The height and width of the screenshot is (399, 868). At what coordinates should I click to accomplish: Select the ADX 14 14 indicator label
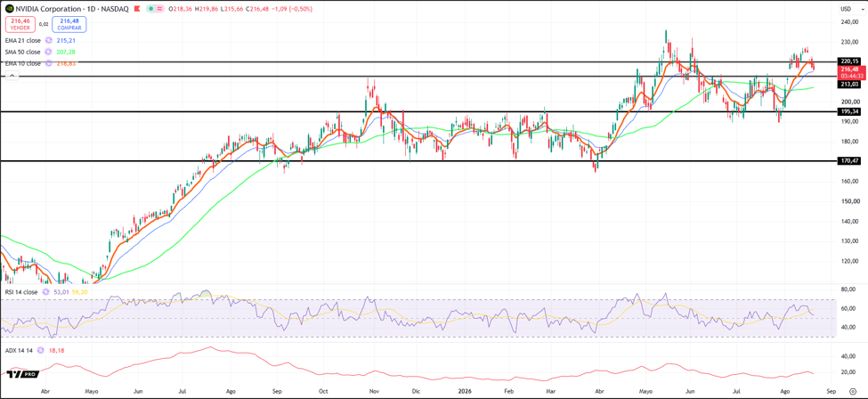(19, 351)
